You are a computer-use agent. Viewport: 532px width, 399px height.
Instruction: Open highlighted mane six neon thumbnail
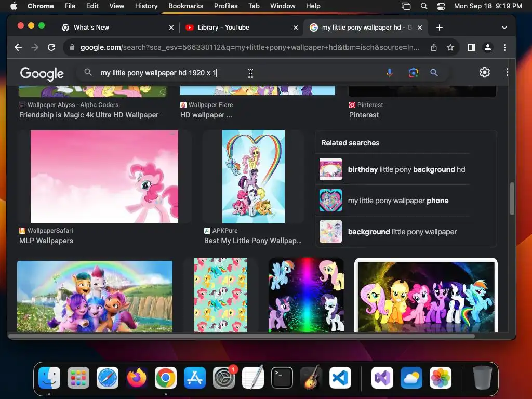point(426,295)
